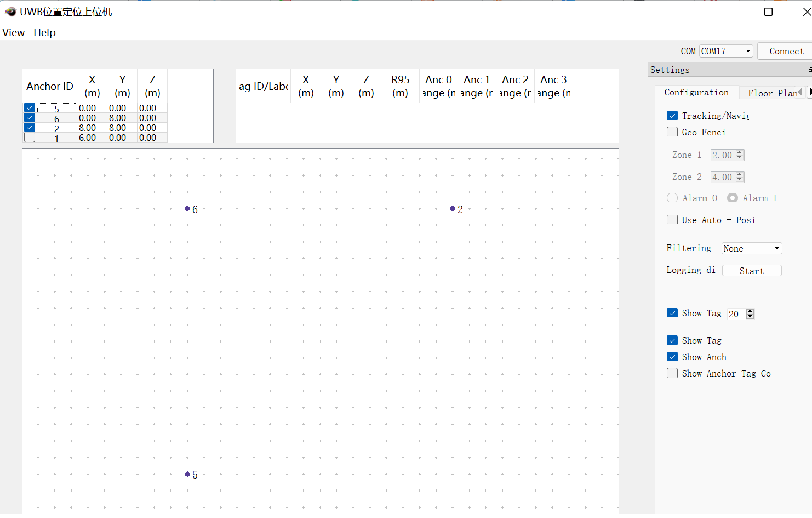Click the UWB app icon in title bar
The image size is (812, 518).
click(10, 12)
